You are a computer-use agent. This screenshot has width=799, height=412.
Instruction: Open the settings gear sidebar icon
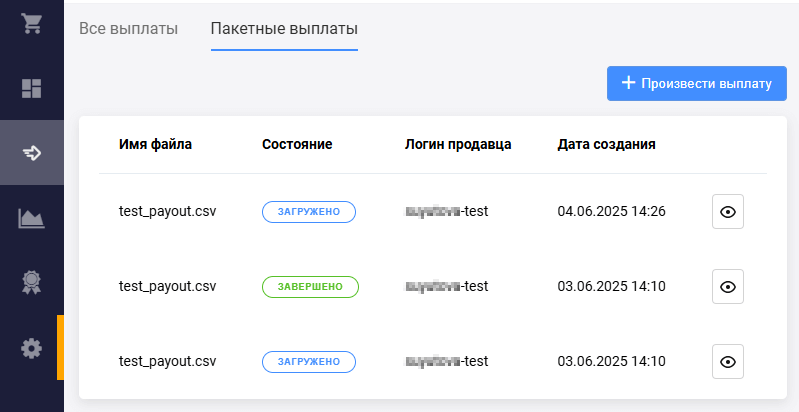pos(31,348)
